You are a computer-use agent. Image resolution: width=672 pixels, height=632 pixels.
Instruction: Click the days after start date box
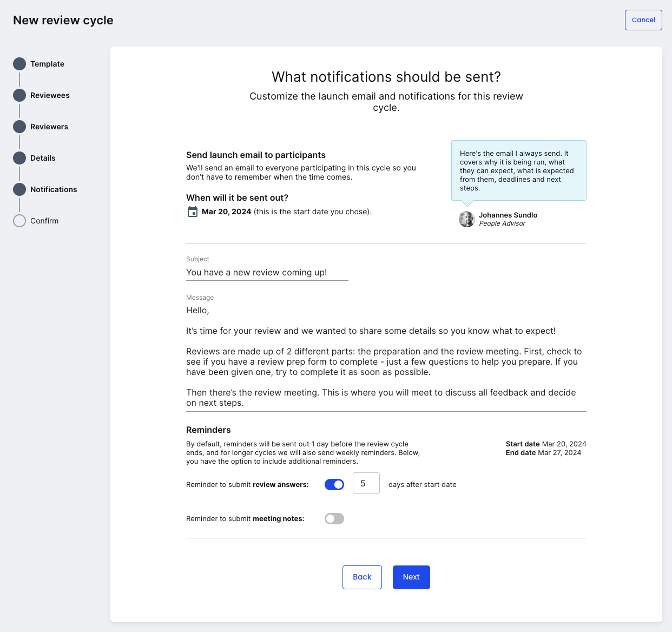[x=366, y=483]
